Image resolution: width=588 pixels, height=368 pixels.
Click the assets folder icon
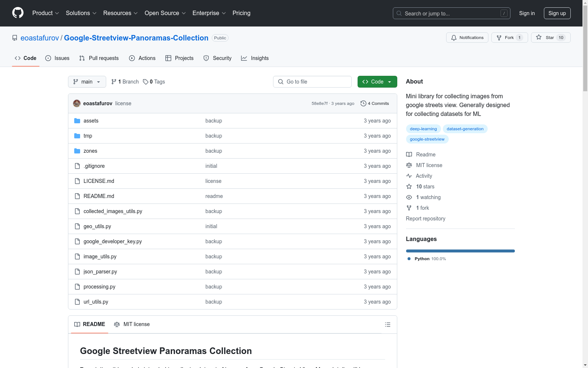coord(77,121)
